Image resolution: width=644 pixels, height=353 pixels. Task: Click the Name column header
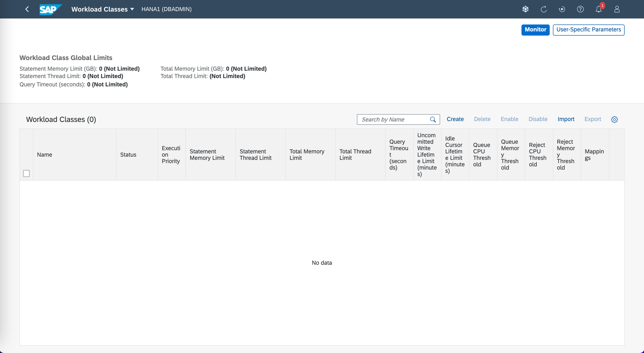[x=45, y=155]
